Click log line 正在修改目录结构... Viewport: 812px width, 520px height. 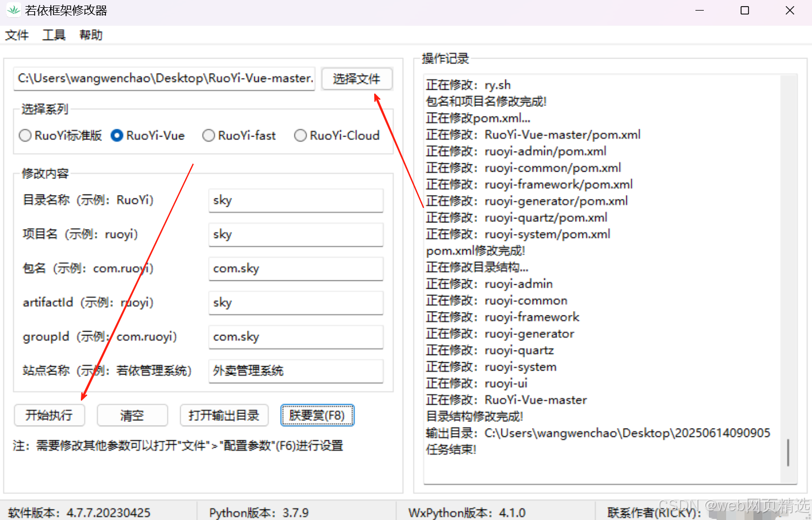(x=477, y=267)
